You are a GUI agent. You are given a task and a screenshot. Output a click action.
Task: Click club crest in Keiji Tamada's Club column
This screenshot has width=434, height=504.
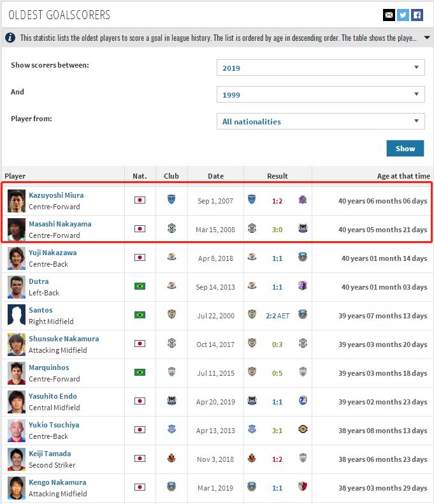pos(171,457)
